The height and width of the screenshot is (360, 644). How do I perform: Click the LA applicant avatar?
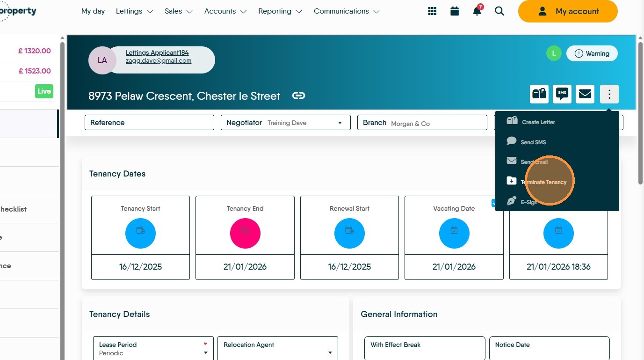coord(102,60)
